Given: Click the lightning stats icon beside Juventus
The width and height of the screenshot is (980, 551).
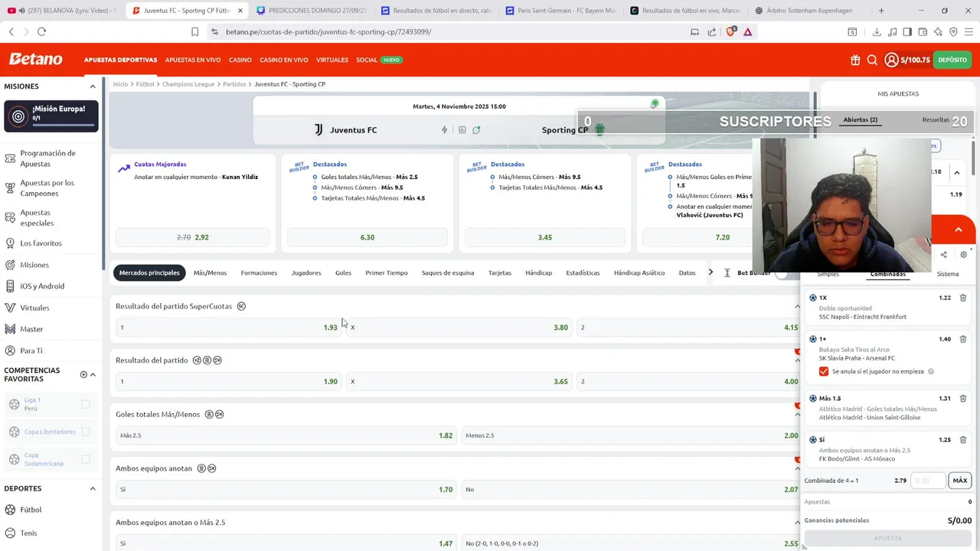Looking at the screenshot, I should click(x=444, y=130).
